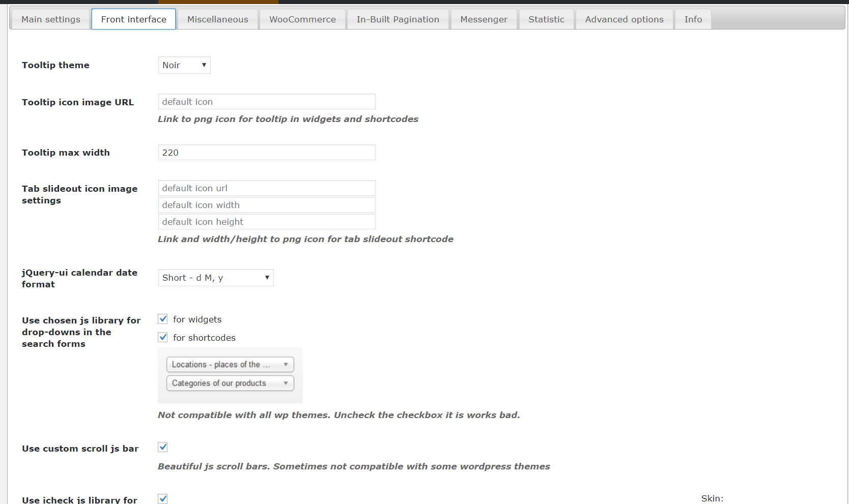Image resolution: width=849 pixels, height=504 pixels.
Task: Expand the Locations places sample dropdown
Action: 230,365
